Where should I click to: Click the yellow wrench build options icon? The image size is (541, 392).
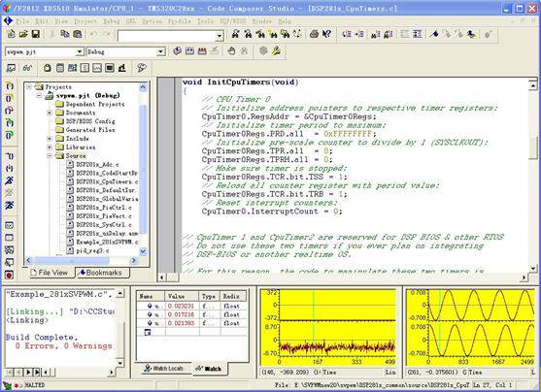(x=276, y=51)
